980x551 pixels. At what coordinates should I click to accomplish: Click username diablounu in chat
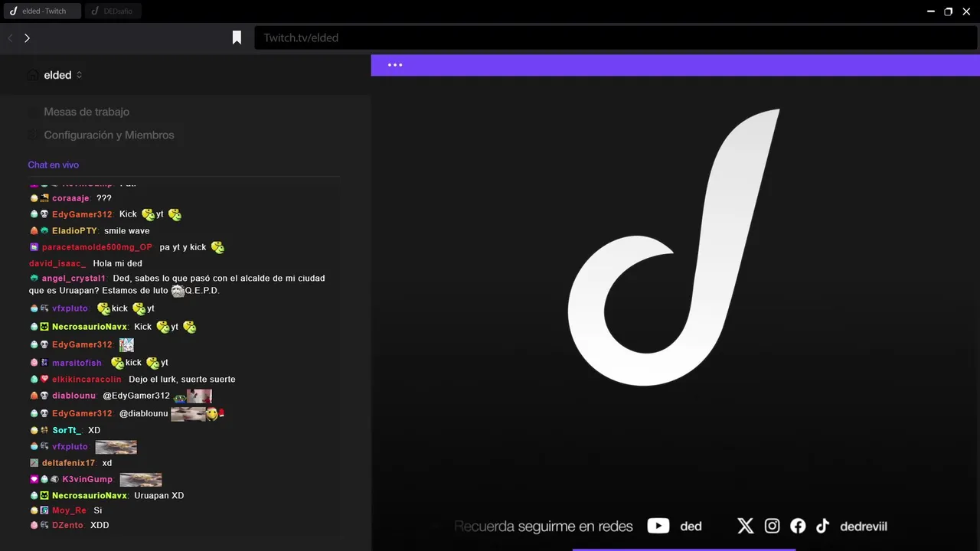(x=73, y=396)
